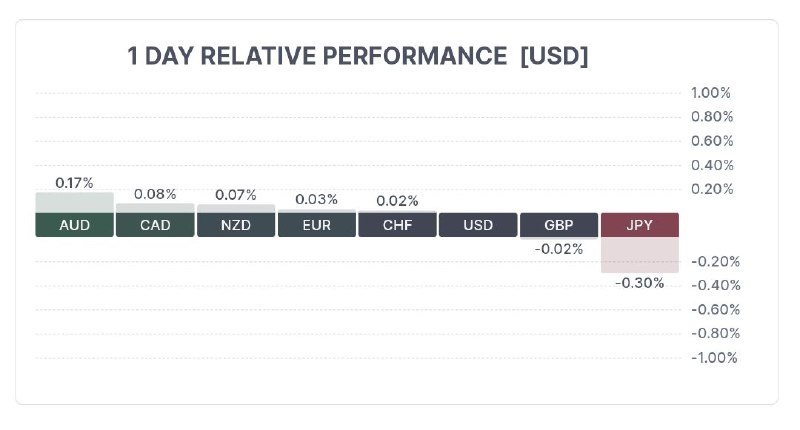The height and width of the screenshot is (430, 800).
Task: Select the CHF currency label
Action: [x=397, y=225]
